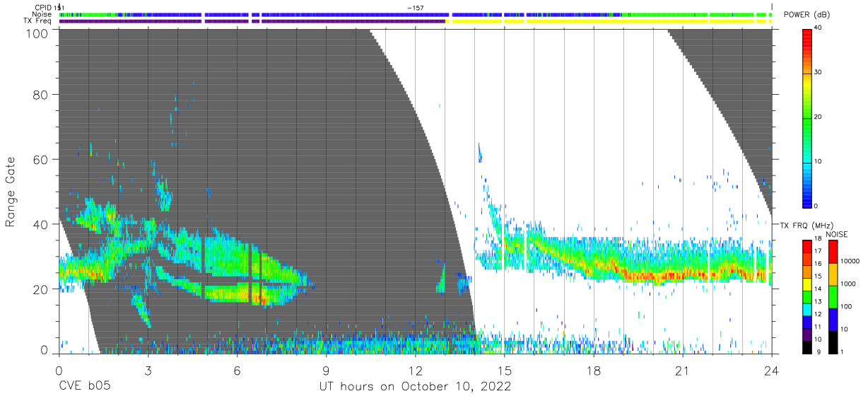This screenshot has height=401, width=868.
Task: Click UT hours axis tick '9'
Action: click(x=327, y=370)
